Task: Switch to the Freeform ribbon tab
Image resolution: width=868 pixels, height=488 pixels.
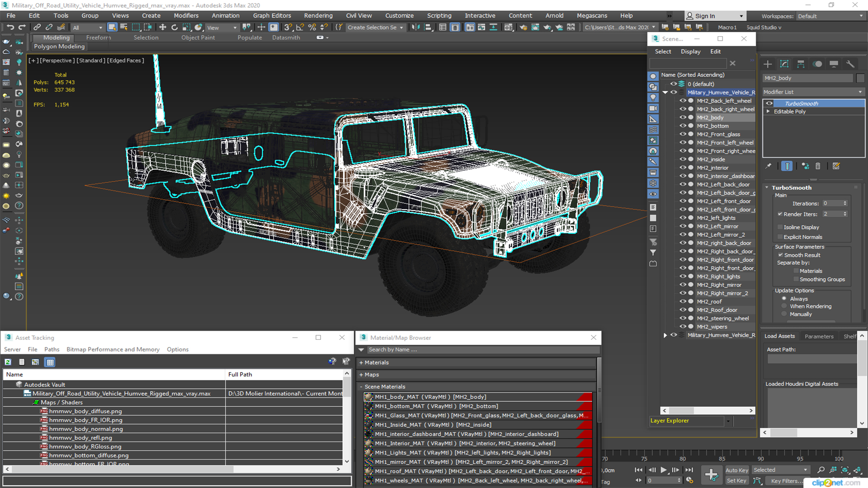Action: click(99, 38)
